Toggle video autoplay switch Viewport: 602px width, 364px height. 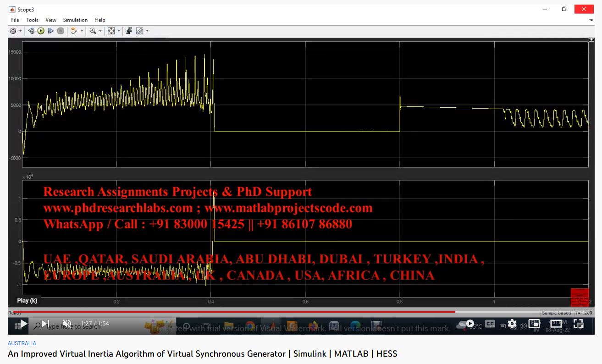(x=469, y=324)
